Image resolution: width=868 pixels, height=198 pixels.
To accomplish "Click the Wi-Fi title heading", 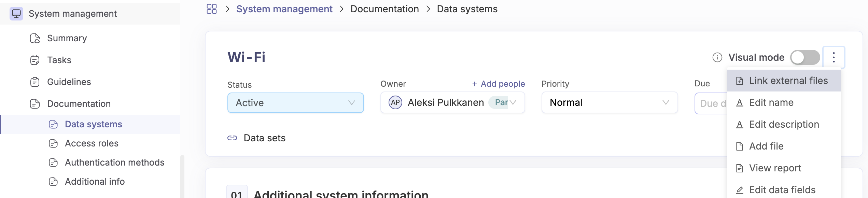I will 247,57.
